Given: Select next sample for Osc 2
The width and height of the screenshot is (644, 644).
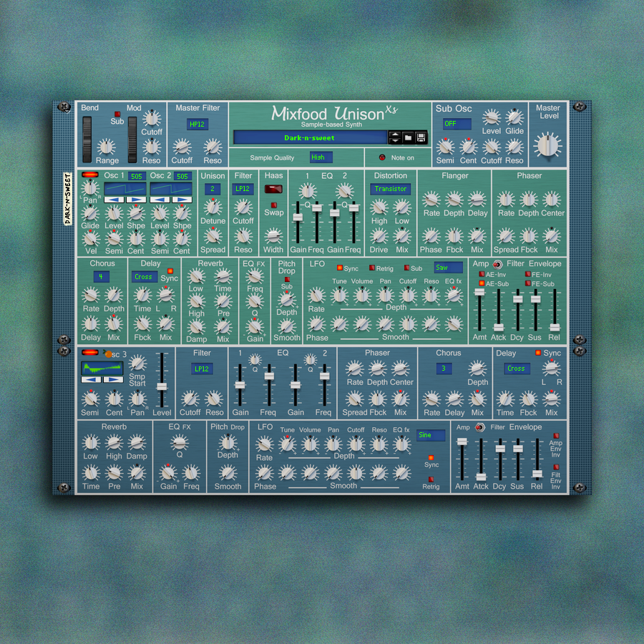Looking at the screenshot, I should (x=182, y=200).
